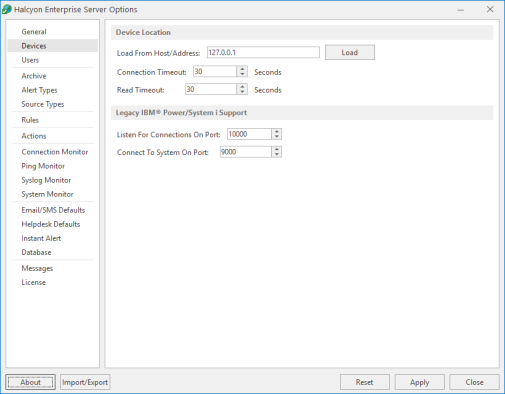The image size is (505, 394).
Task: Decrease Connection Timeout with down arrow
Action: 242,74
